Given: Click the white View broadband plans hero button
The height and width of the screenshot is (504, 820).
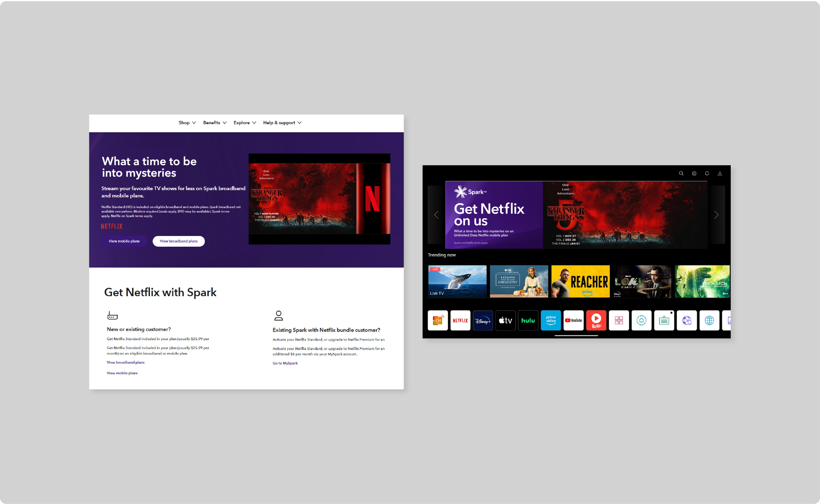Looking at the screenshot, I should (x=179, y=241).
